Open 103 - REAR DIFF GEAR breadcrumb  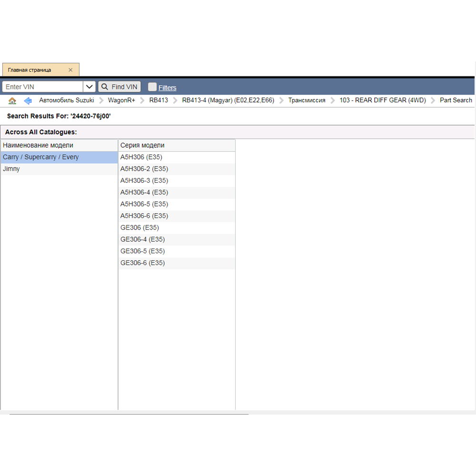[382, 100]
